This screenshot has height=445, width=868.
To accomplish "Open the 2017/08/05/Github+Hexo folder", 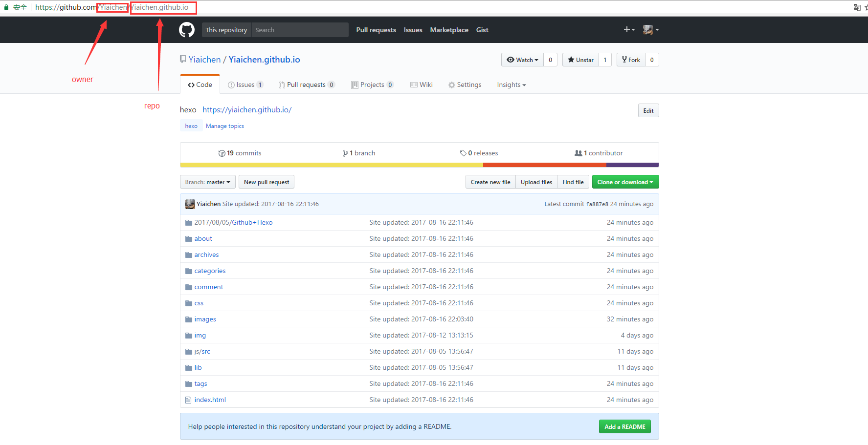I will [x=233, y=223].
